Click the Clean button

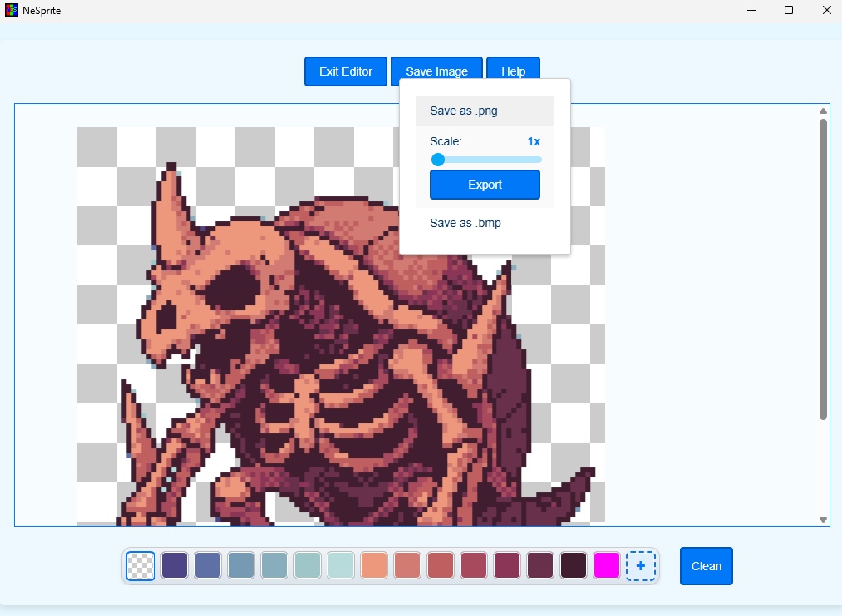click(x=707, y=566)
